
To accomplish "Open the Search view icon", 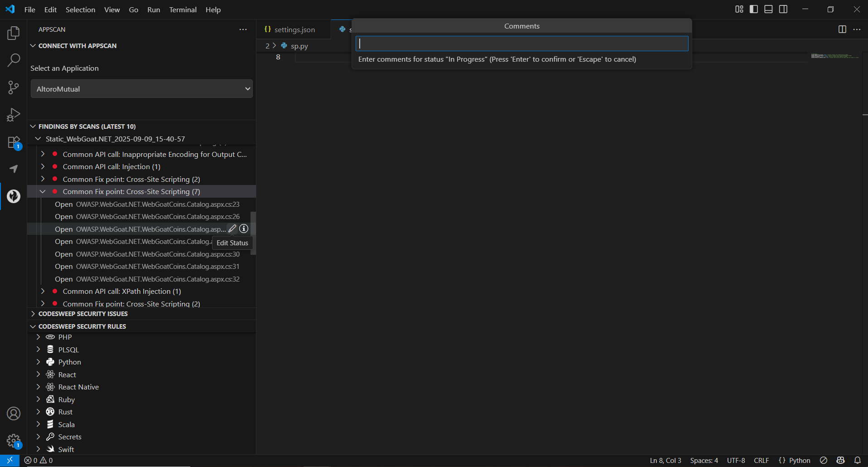I will point(14,60).
